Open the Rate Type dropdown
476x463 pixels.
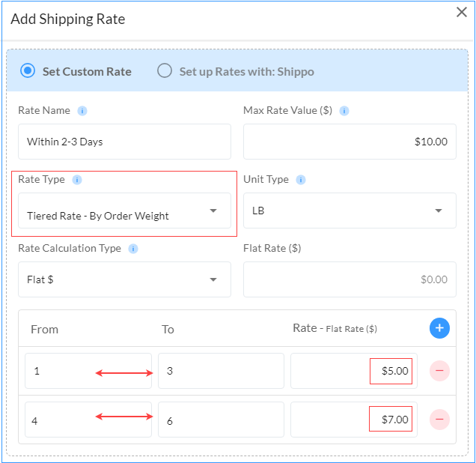[124, 212]
